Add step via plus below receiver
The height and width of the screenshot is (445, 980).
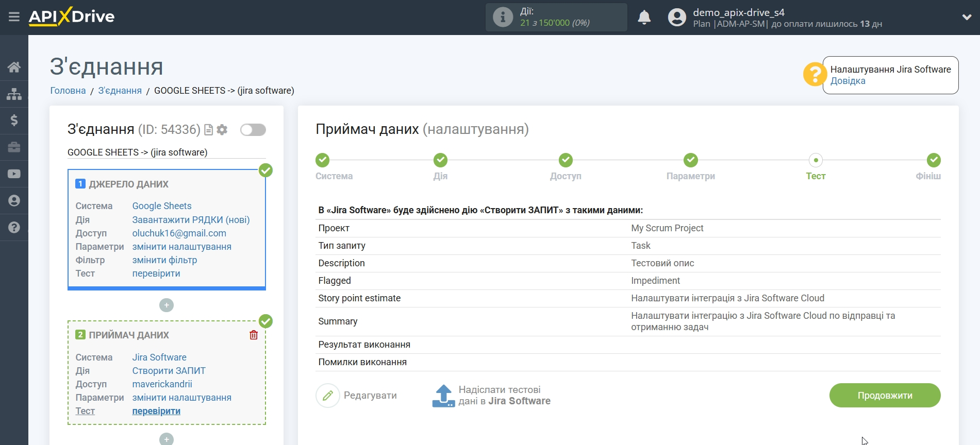(x=167, y=439)
